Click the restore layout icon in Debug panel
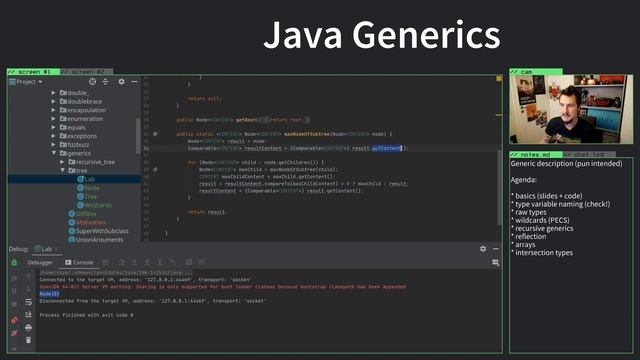The image size is (640, 360). point(496,262)
